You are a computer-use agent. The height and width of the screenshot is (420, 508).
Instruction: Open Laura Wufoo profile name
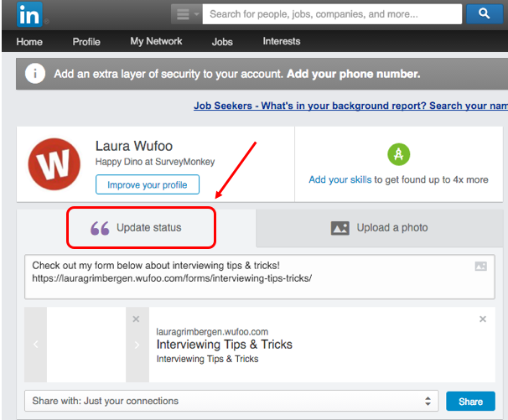point(134,146)
